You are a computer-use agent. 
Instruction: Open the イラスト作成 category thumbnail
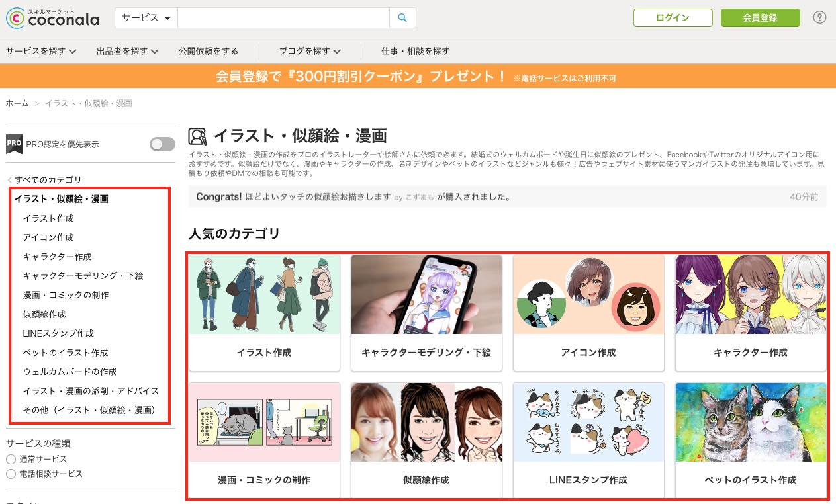click(264, 295)
